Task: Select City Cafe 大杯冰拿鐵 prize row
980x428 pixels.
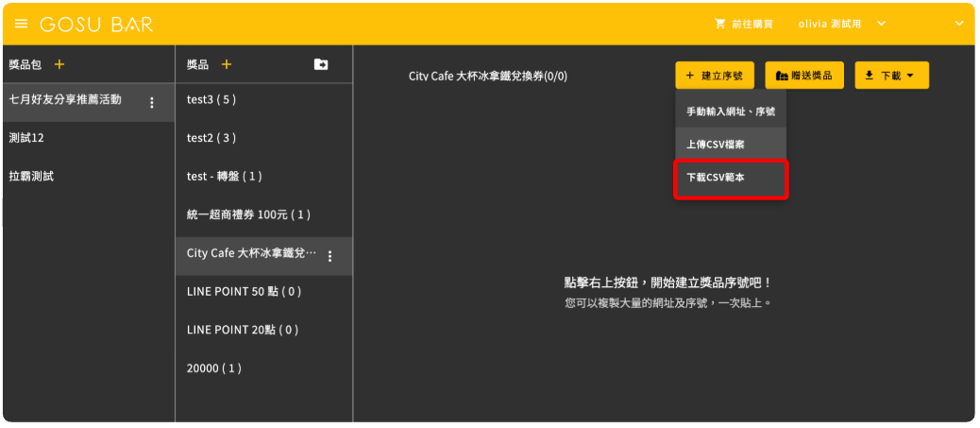Action: point(263,256)
